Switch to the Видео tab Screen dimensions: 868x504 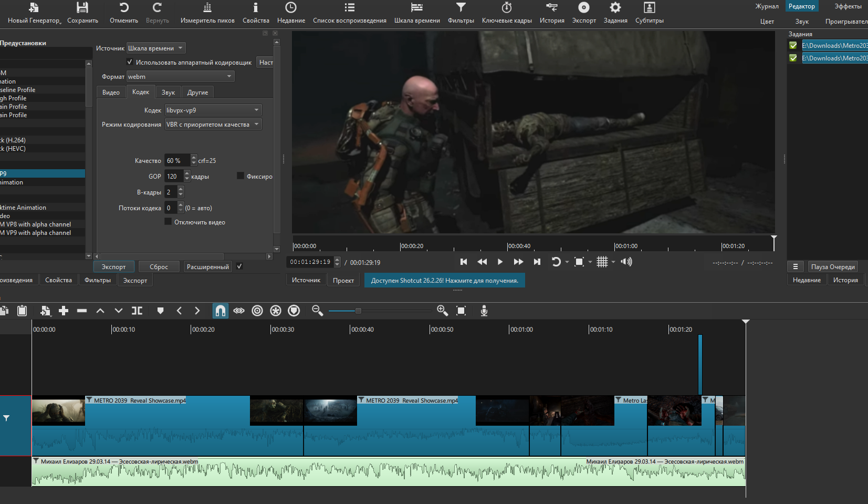[111, 92]
